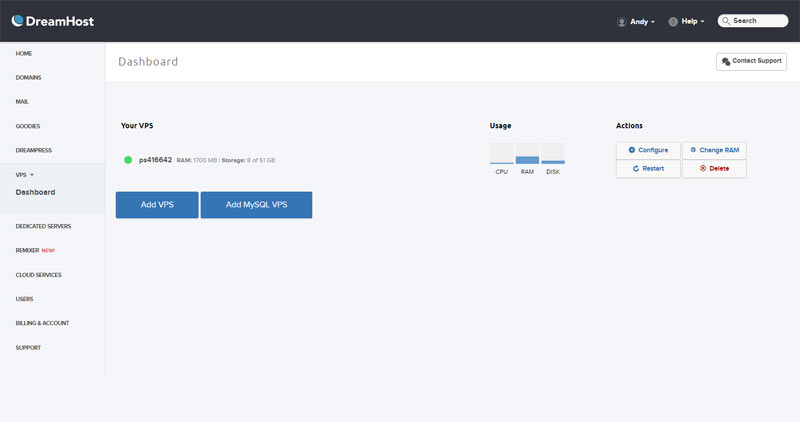
Task: Click into the Search field
Action: 753,21
